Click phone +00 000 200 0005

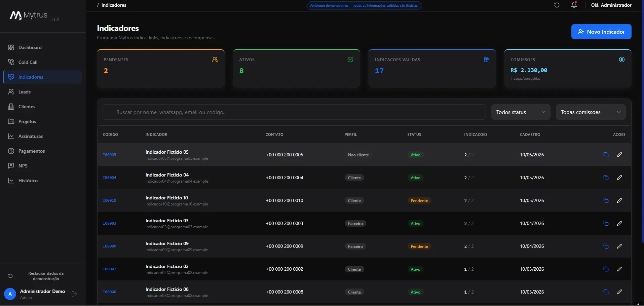[285, 155]
